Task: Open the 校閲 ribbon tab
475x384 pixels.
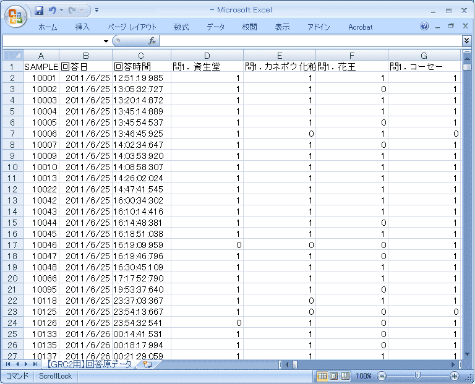Action: click(x=249, y=27)
